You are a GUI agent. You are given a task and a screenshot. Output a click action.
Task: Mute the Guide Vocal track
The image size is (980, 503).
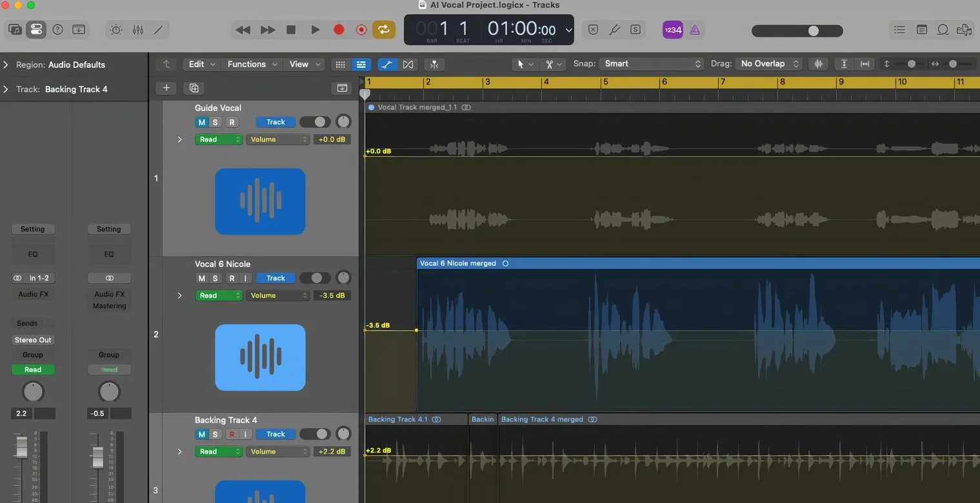pos(201,123)
